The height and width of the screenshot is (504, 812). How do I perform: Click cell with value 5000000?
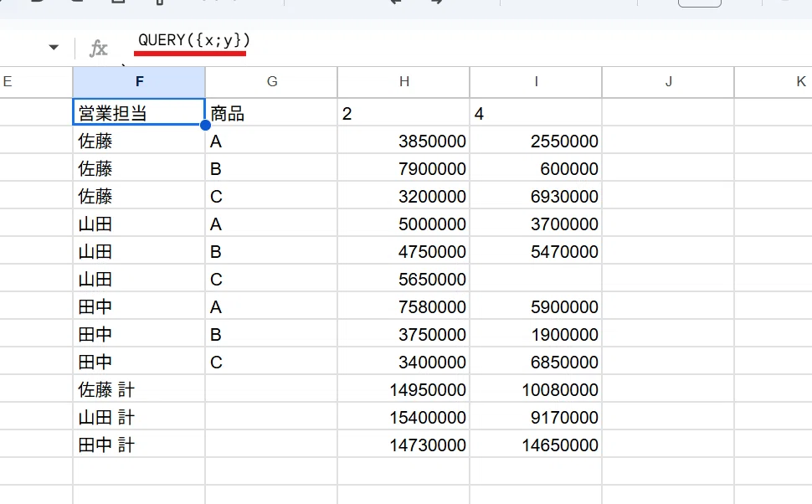pos(404,224)
